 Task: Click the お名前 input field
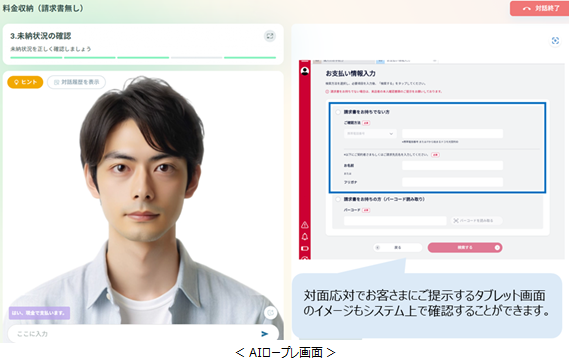click(452, 166)
